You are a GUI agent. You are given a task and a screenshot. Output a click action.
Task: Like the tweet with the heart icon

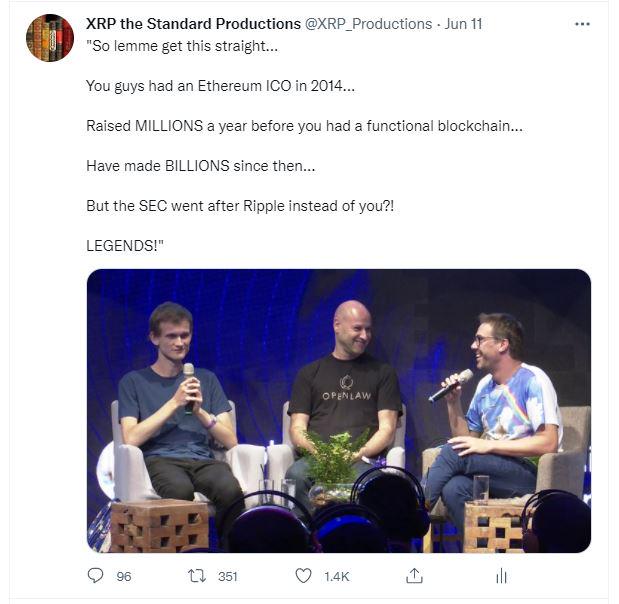pyautogui.click(x=304, y=576)
